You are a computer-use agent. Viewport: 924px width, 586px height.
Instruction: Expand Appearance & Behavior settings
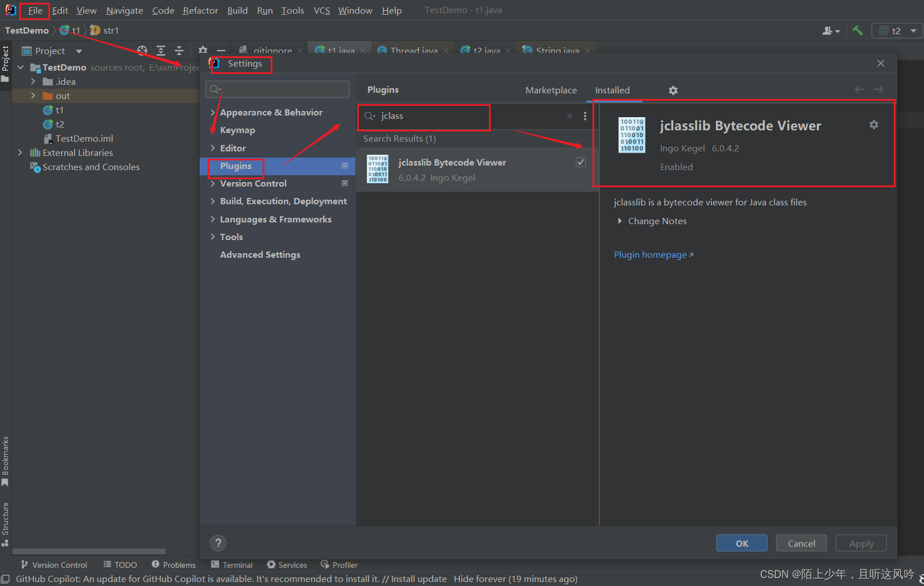click(213, 113)
